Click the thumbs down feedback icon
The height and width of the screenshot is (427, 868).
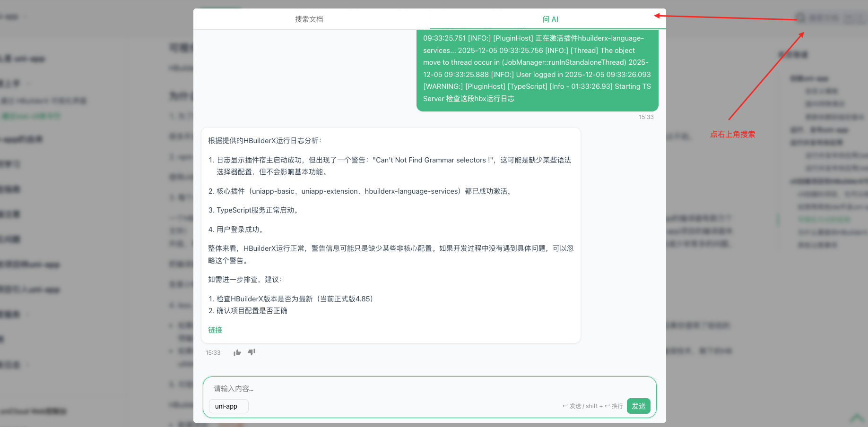[x=252, y=352]
